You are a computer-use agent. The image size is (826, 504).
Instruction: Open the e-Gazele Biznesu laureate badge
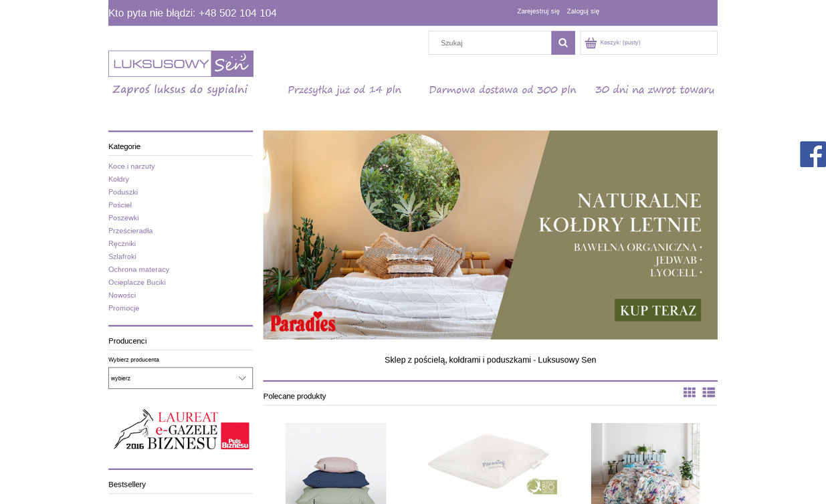click(x=181, y=429)
